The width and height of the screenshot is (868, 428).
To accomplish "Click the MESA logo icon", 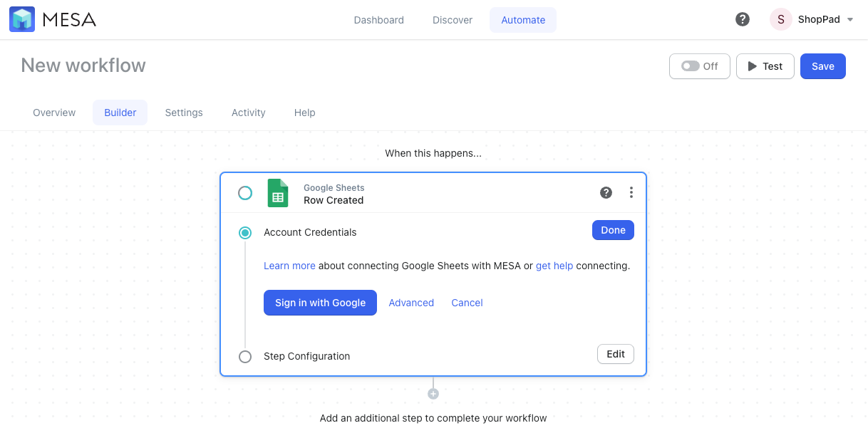I will coord(22,19).
